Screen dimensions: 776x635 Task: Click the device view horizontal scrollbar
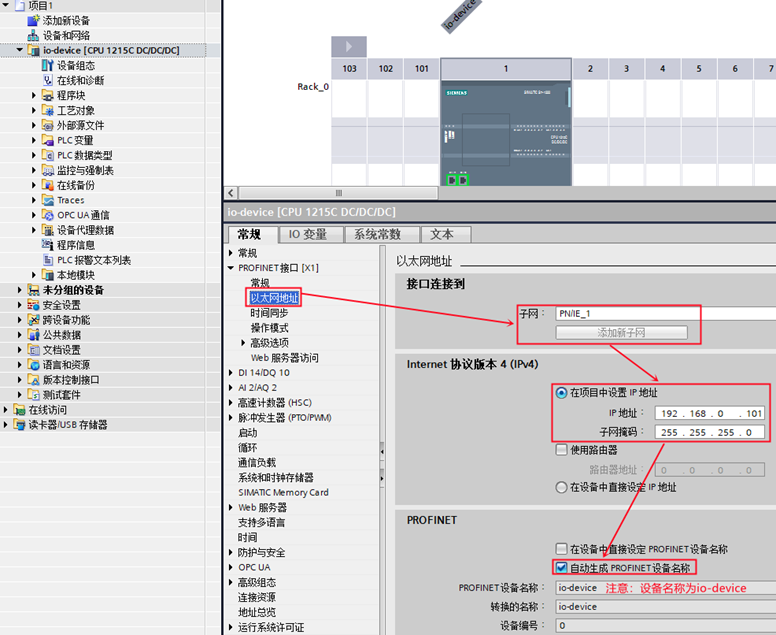click(x=339, y=193)
